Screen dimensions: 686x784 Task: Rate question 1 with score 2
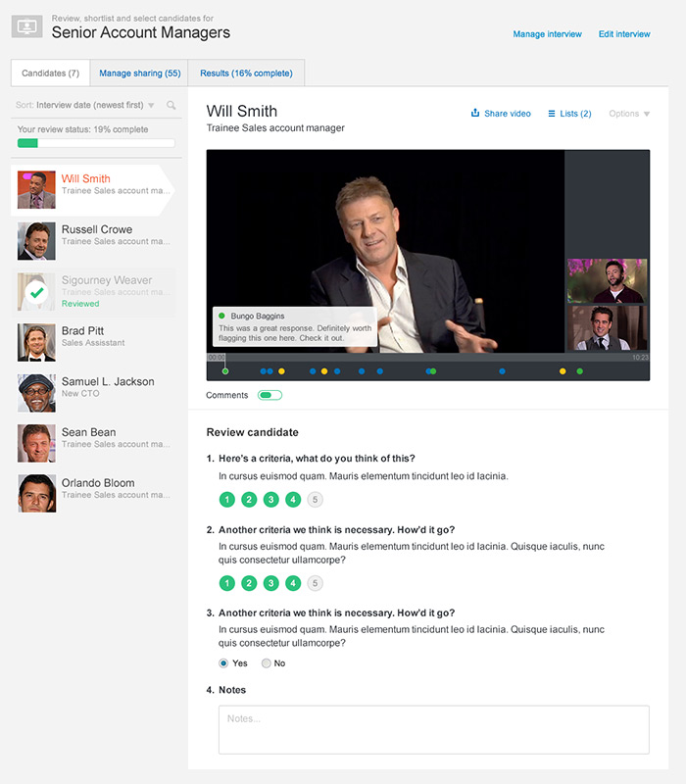tap(249, 499)
